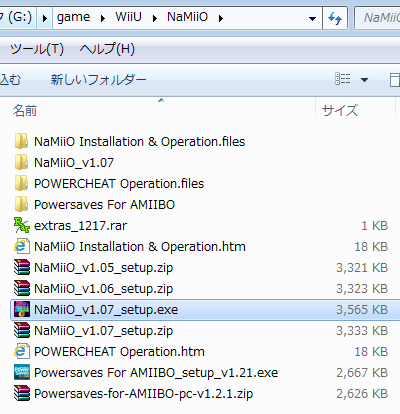
Task: Expand the arrow after (G:) in address bar
Action: click(45, 18)
